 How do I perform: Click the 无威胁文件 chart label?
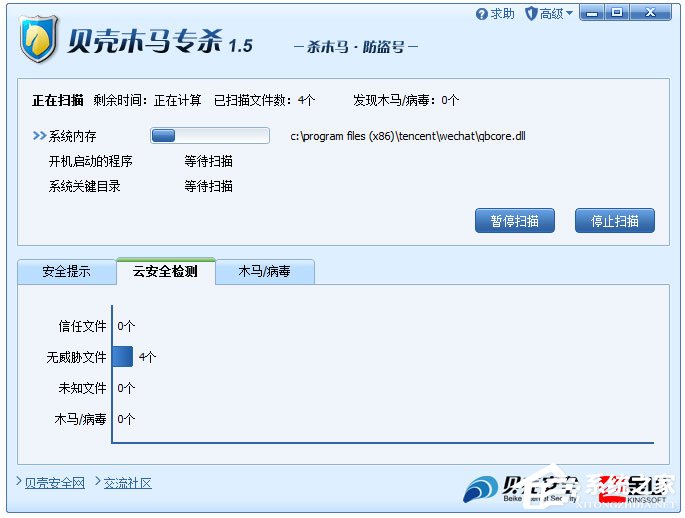tap(76, 357)
